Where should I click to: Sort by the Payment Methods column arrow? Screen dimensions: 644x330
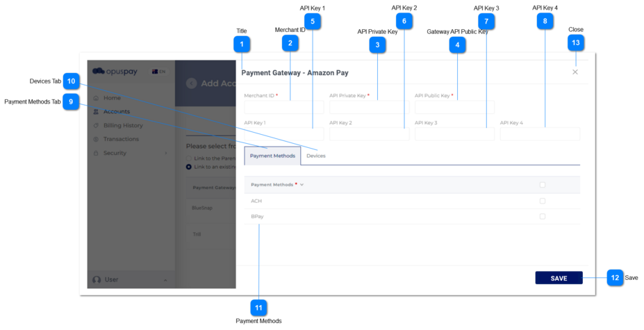coord(302,185)
